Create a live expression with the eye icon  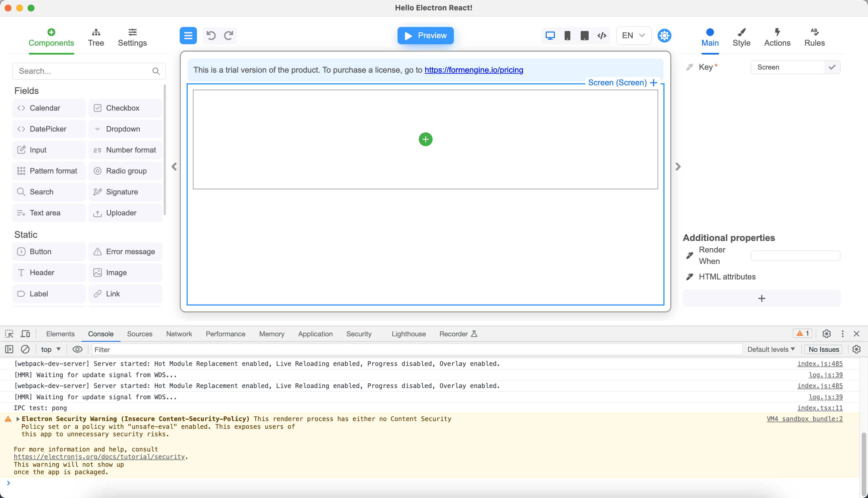(x=77, y=349)
